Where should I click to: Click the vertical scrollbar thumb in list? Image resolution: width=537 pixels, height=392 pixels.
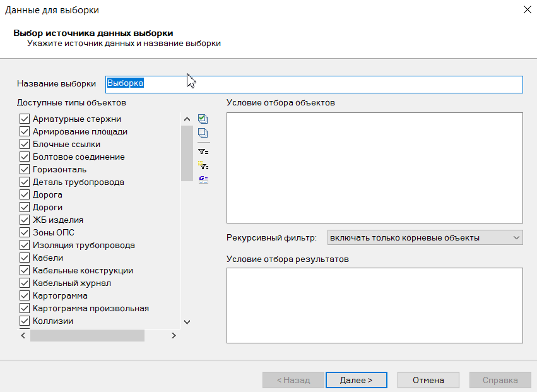pos(187,153)
